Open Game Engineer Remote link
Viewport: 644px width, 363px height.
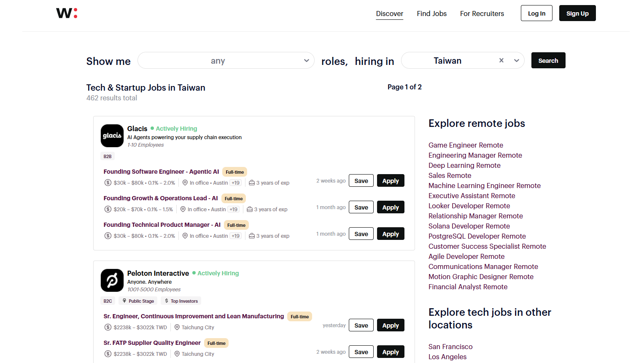[x=466, y=145]
